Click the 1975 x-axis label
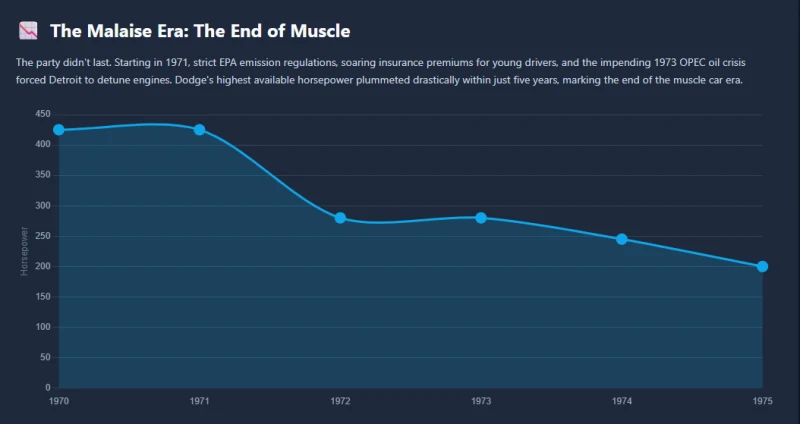This screenshot has height=424, width=800. [x=762, y=402]
